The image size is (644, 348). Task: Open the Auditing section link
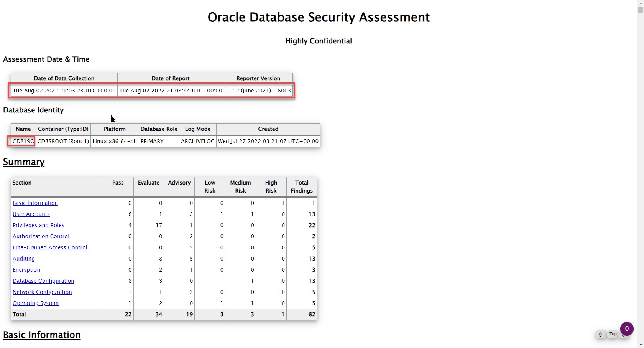tap(24, 259)
